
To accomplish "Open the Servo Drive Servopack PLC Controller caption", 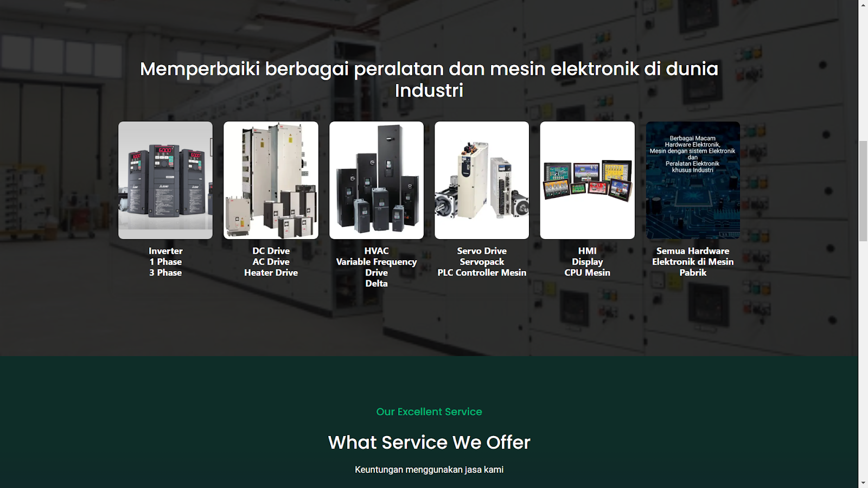I will 482,262.
